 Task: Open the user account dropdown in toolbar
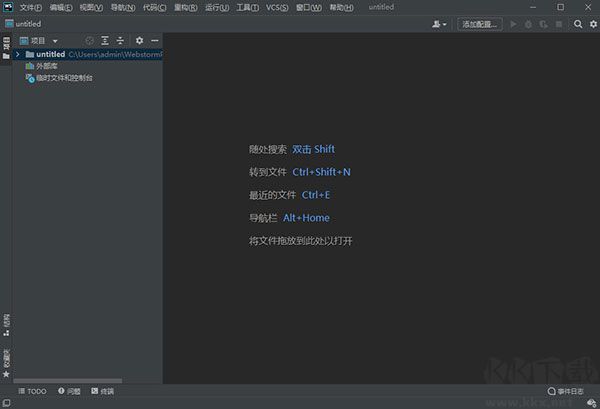[439, 24]
